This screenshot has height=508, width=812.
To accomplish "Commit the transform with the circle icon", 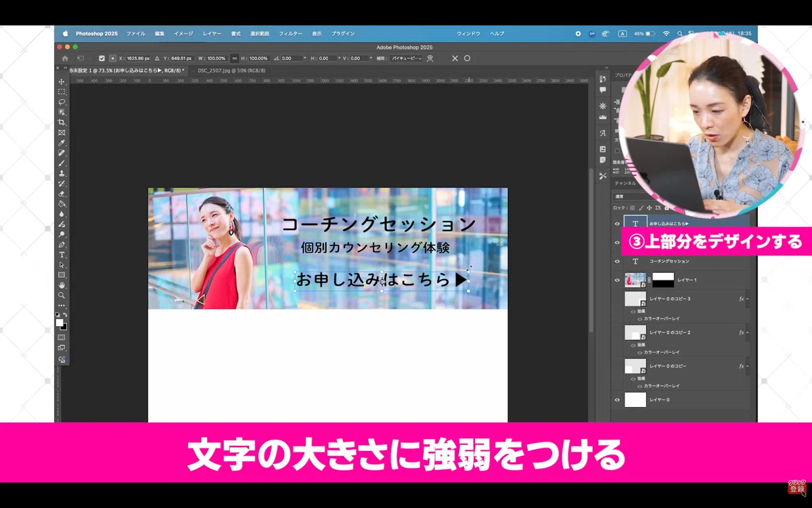I will pyautogui.click(x=467, y=58).
